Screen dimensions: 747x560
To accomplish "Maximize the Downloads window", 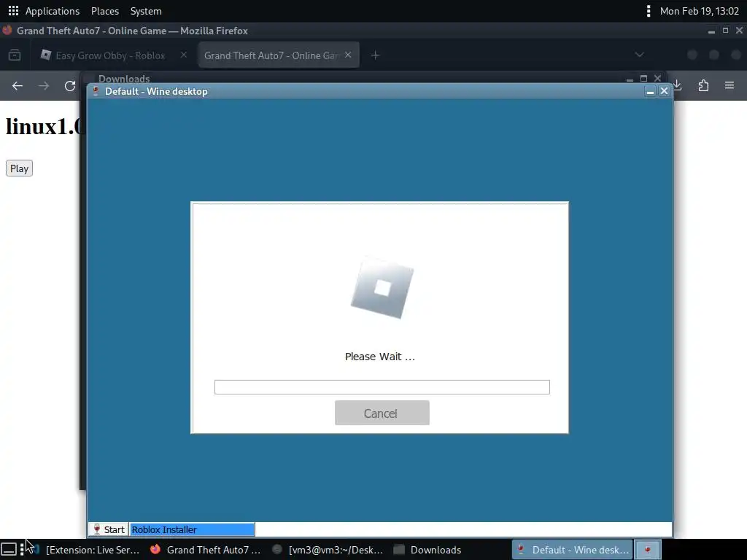I will coord(643,78).
